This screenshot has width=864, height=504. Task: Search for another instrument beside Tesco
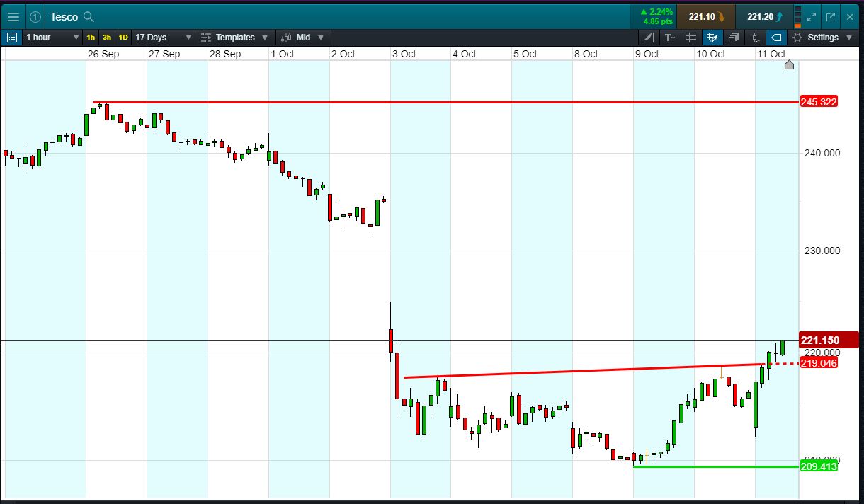[x=89, y=16]
